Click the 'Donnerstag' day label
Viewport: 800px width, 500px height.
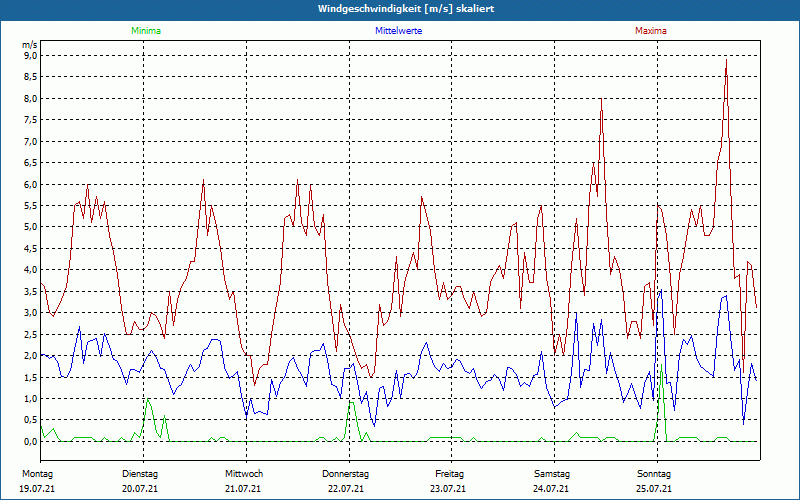(x=345, y=474)
